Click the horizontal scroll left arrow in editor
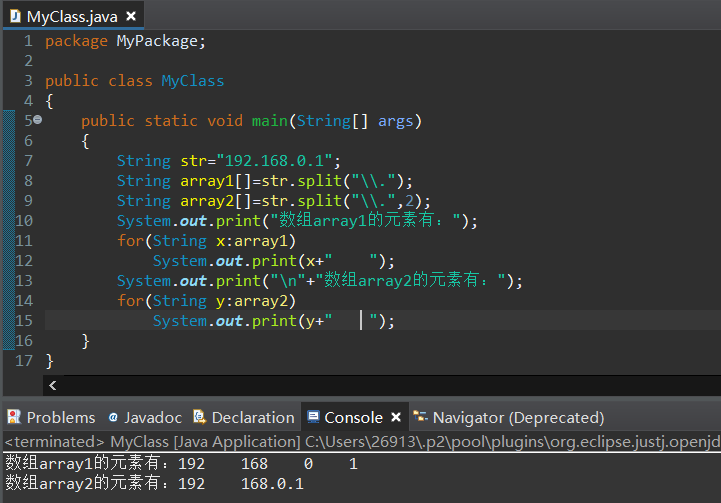The width and height of the screenshot is (721, 503). click(x=52, y=385)
